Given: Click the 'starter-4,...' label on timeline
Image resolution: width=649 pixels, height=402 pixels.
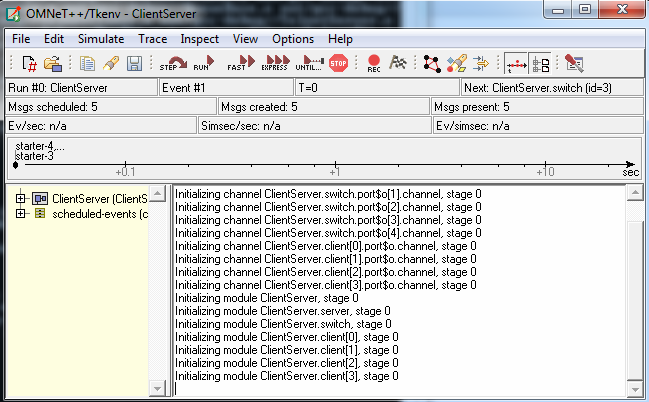Looking at the screenshot, I should (40, 146).
